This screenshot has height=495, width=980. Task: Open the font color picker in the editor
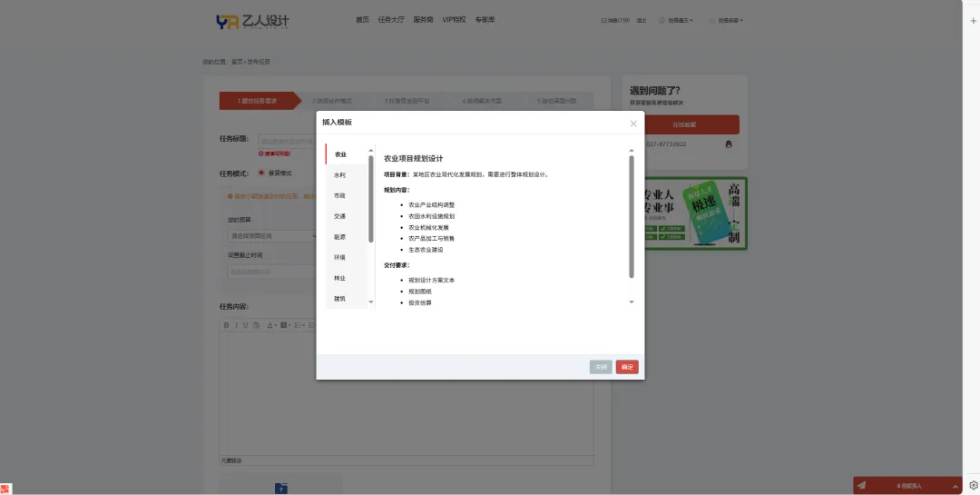click(272, 325)
